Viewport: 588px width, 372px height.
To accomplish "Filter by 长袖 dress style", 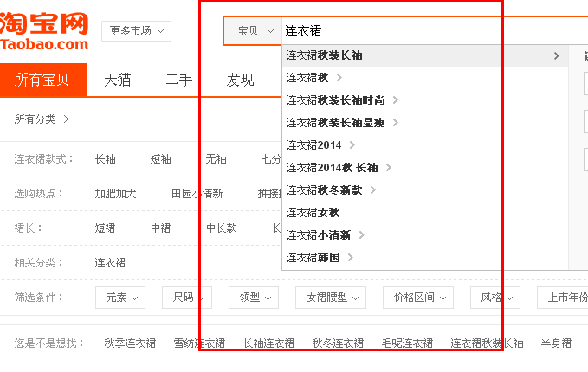I will [x=105, y=159].
